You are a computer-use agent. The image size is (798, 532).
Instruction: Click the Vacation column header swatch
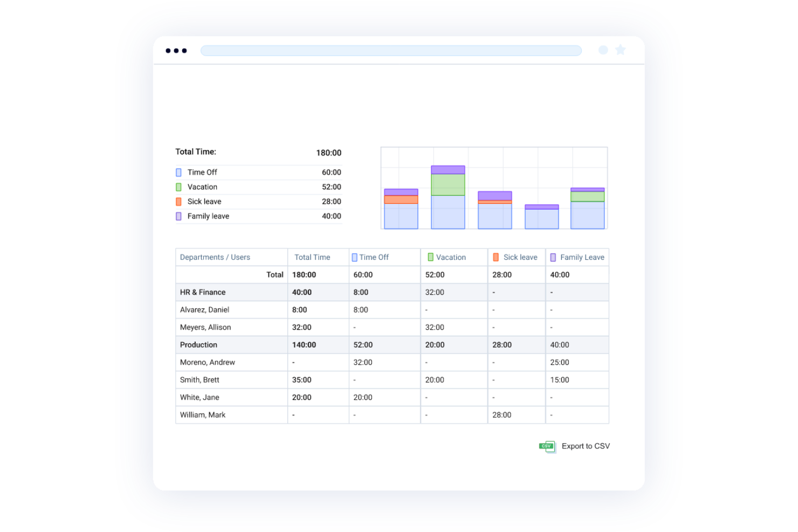pyautogui.click(x=430, y=257)
